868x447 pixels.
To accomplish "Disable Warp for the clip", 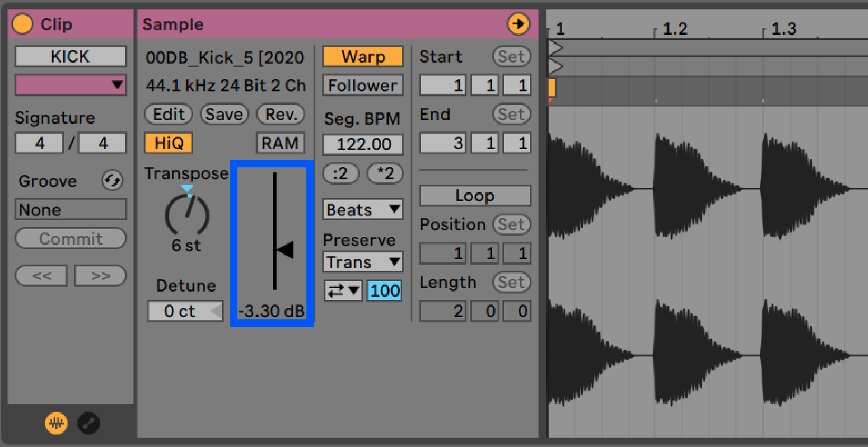I will (362, 56).
